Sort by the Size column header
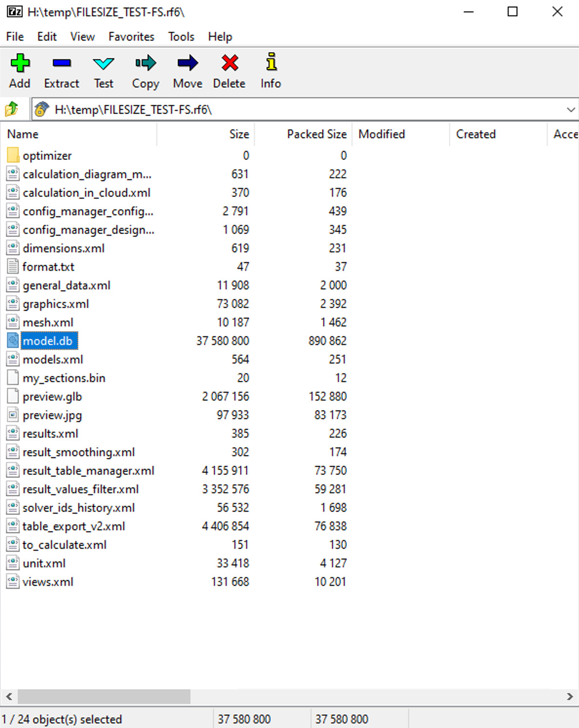The height and width of the screenshot is (728, 579). [239, 134]
